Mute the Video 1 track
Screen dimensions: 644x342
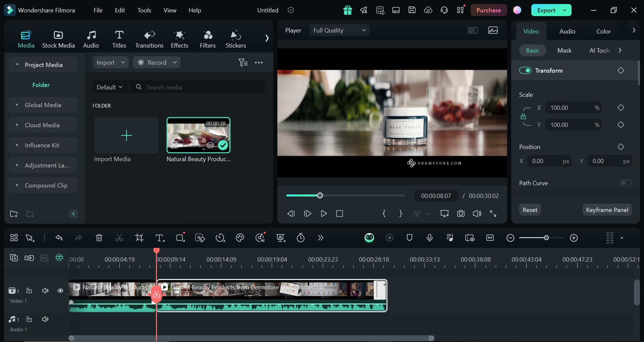(45, 291)
